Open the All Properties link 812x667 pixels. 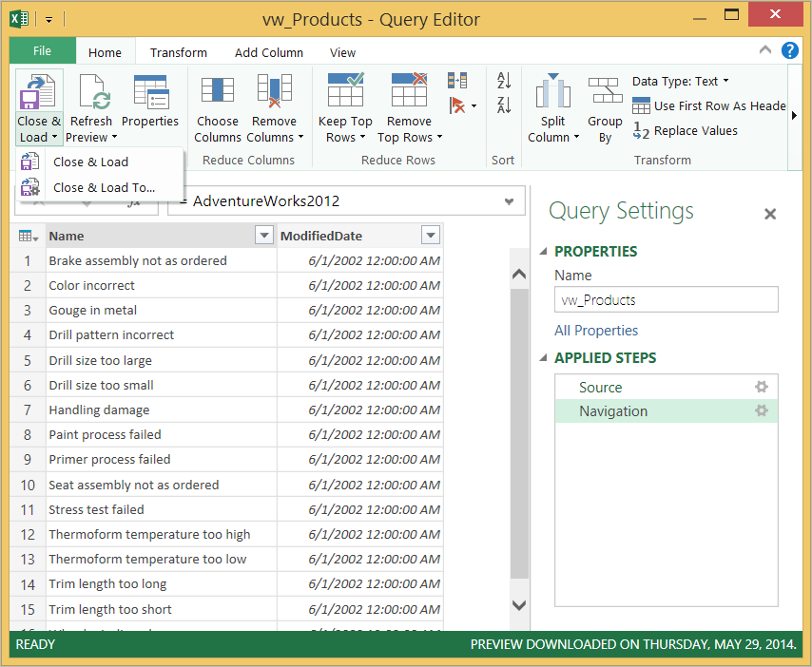(596, 331)
